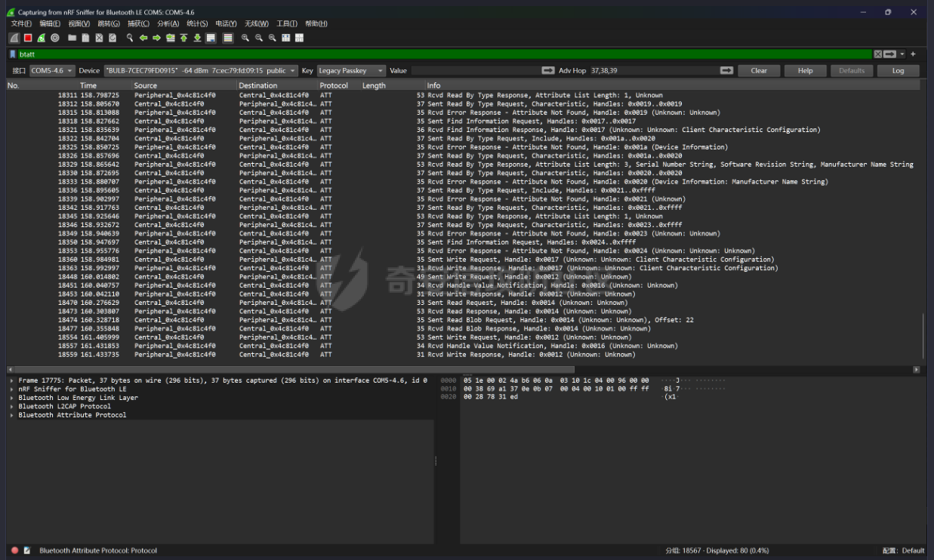Open the 分析(A) menu
This screenshot has height=560, width=934.
(x=168, y=24)
